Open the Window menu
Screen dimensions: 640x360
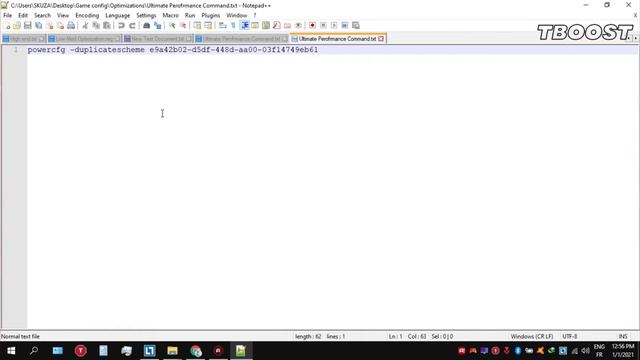click(237, 15)
